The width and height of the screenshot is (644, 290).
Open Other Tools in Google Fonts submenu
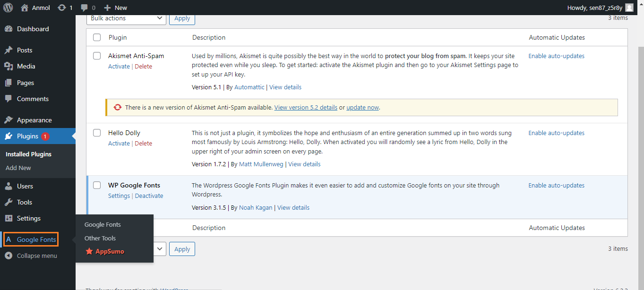tap(100, 238)
